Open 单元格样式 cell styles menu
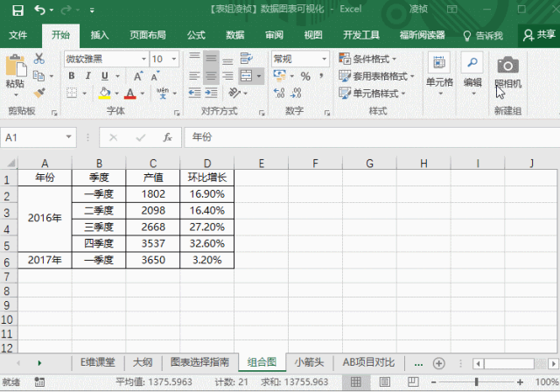The width and height of the screenshot is (560, 392). [x=372, y=93]
